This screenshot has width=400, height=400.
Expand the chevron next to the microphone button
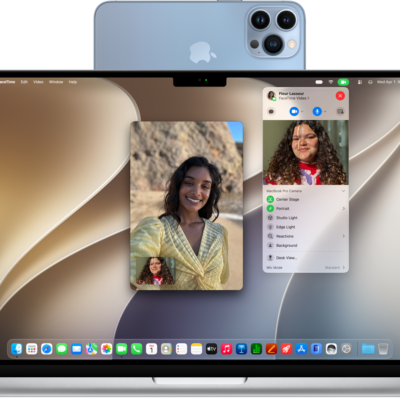tap(325, 112)
